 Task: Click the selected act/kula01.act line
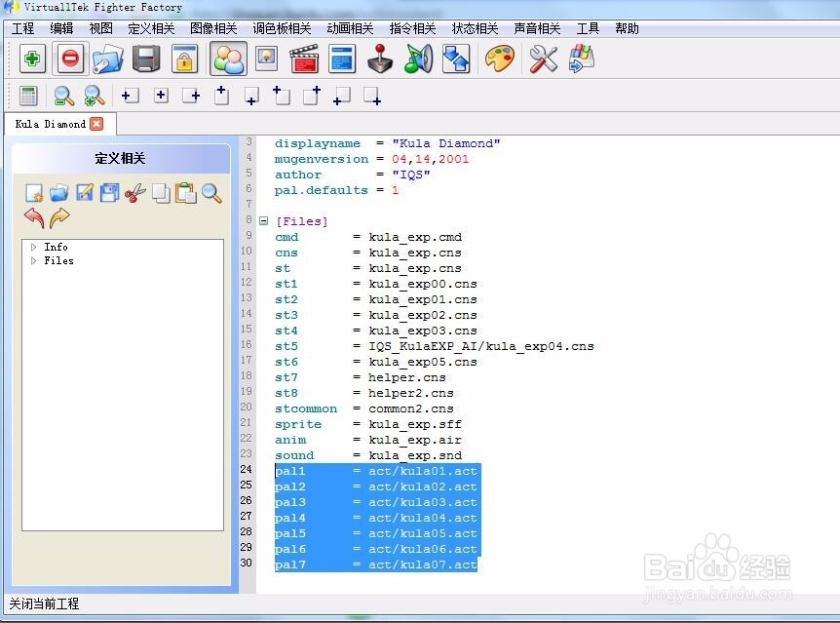click(x=377, y=471)
